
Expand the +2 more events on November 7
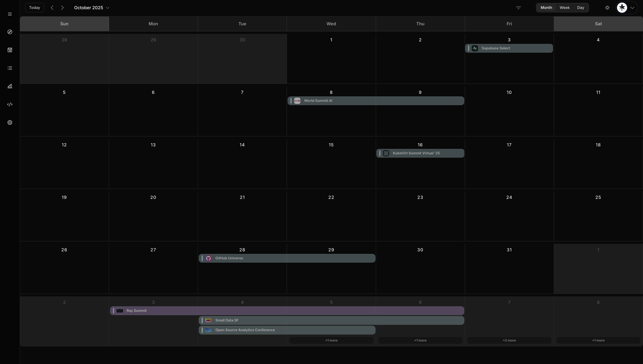[509, 340]
